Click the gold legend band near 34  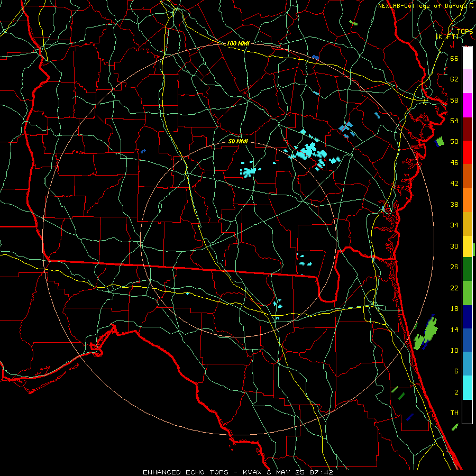pyautogui.click(x=467, y=224)
